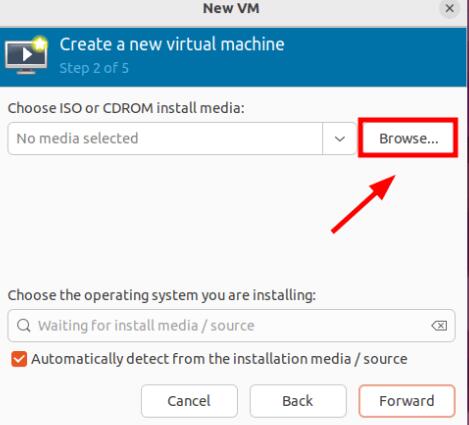Open the 'No media selected' combo box
Viewport: 469px width, 425px height.
[182, 139]
